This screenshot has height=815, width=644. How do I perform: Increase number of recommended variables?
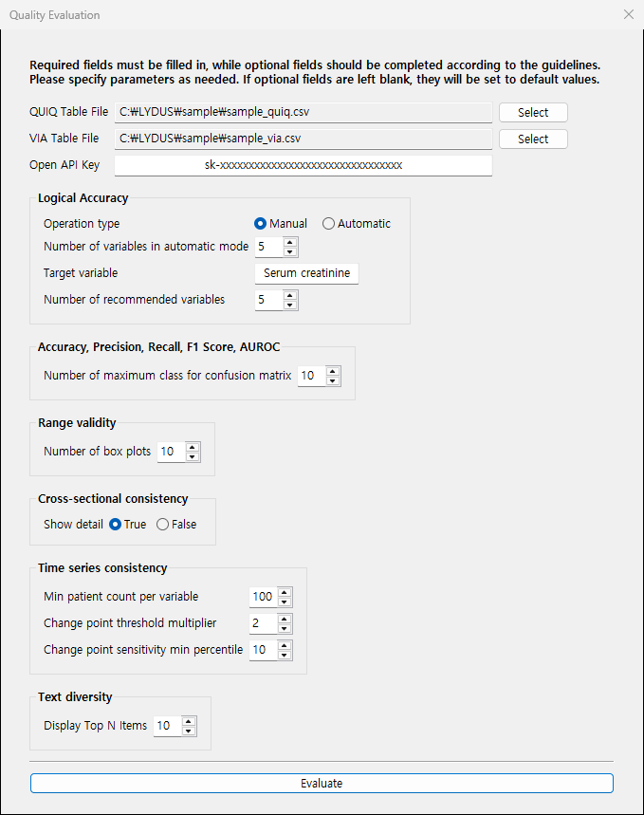[x=290, y=295]
